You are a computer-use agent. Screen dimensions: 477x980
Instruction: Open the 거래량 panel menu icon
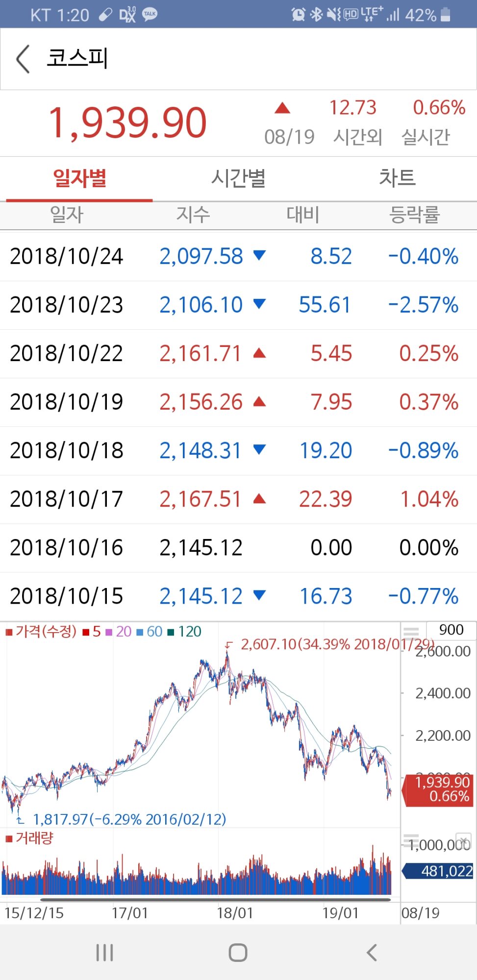point(411,838)
